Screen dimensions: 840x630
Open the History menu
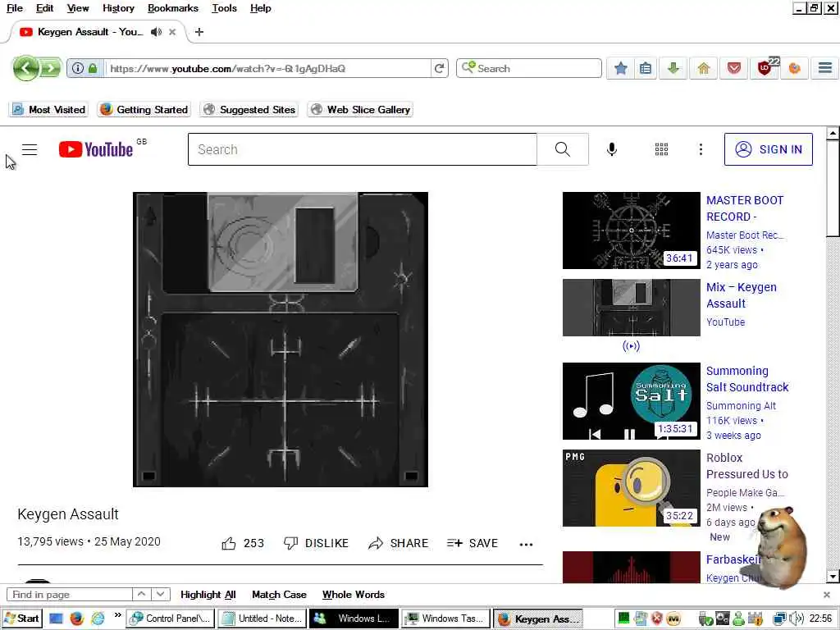point(118,8)
